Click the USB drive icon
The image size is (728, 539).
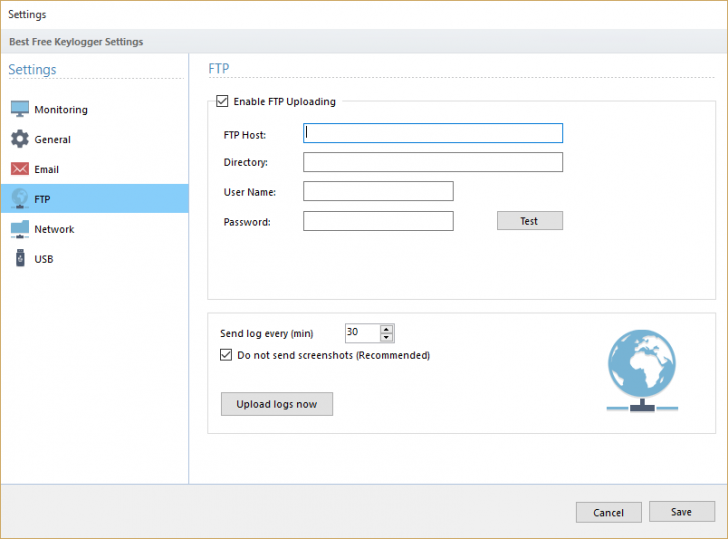(20, 258)
